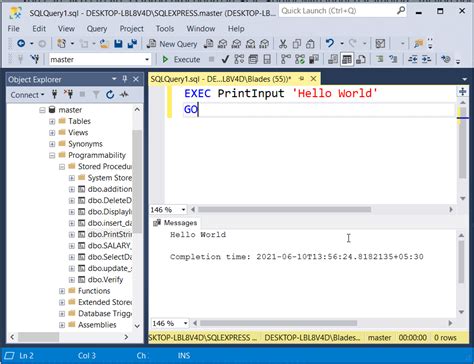Click the Object Explorer Refresh icon
Screen dimensions: 474x364
(110, 95)
